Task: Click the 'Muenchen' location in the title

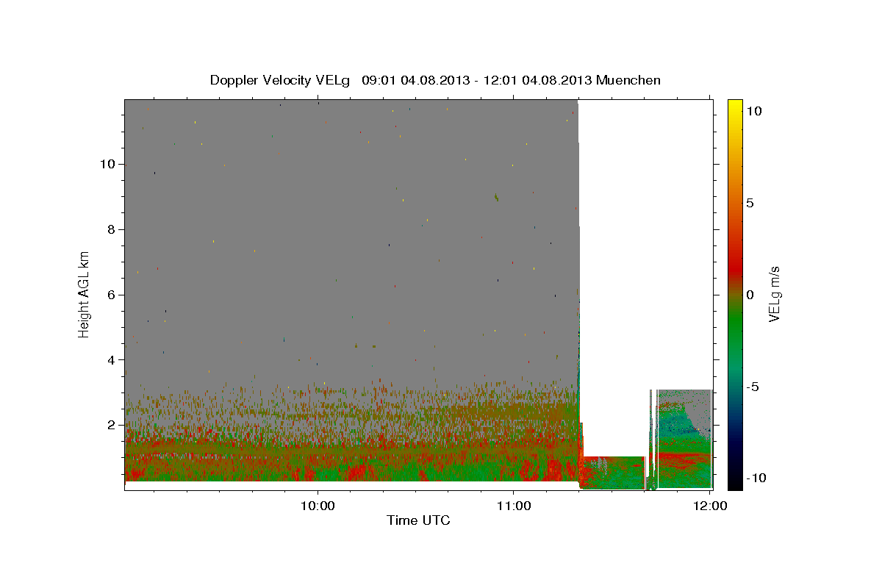Action: click(x=628, y=80)
